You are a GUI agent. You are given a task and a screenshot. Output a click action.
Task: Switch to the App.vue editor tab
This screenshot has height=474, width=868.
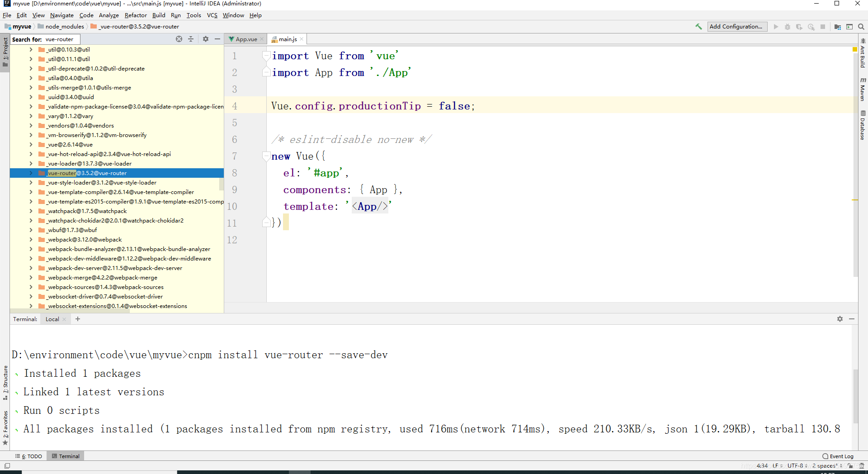tap(246, 39)
